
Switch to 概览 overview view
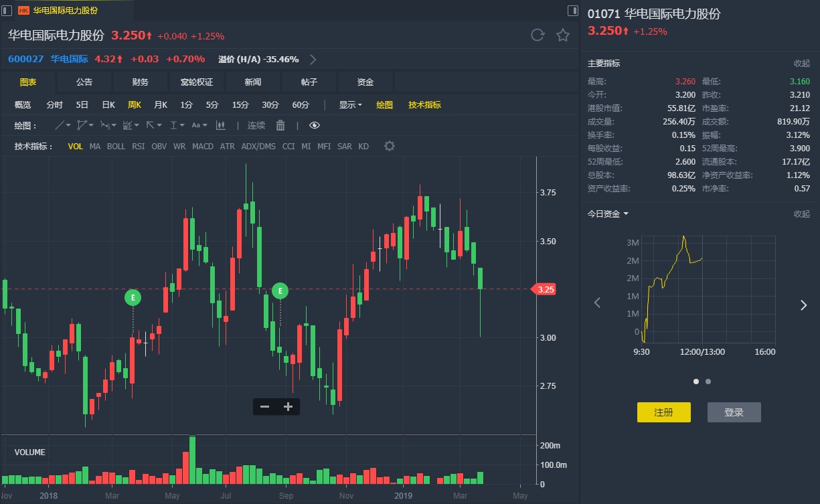[x=23, y=104]
